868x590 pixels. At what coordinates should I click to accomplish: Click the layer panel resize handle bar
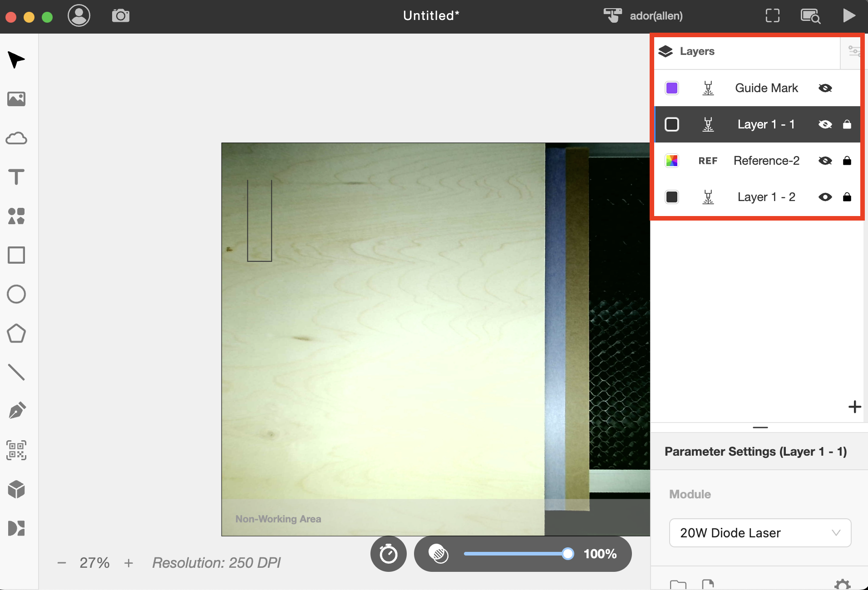coord(760,427)
